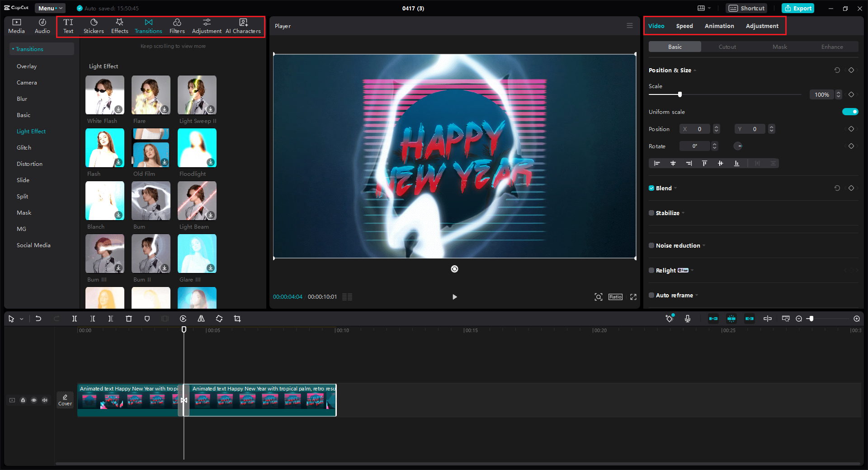
Task: Mirror the selected clip horizontally
Action: click(x=201, y=319)
